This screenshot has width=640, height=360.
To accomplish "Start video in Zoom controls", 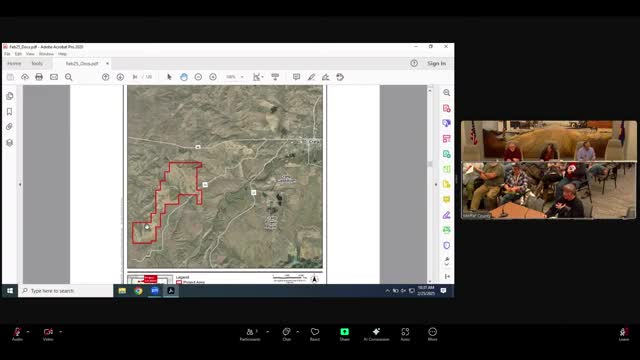I will click(x=48, y=333).
